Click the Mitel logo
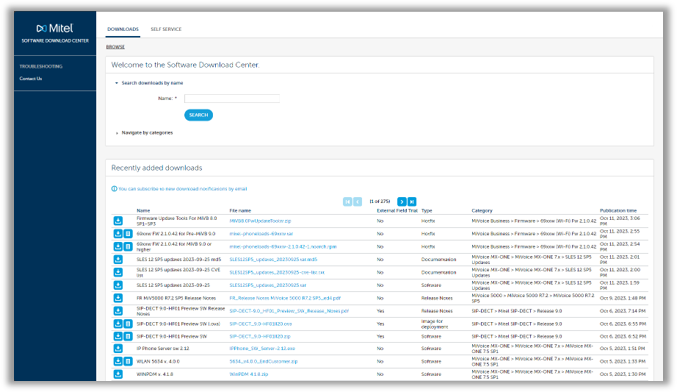Viewport: 677px width, 392px height. pos(55,28)
